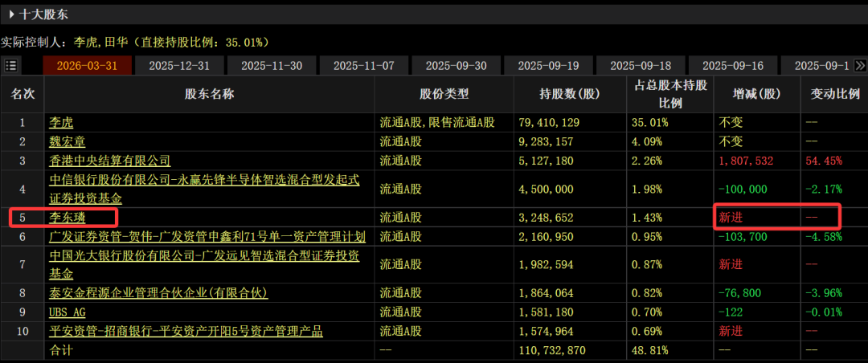Open UBS AG shareholder link

pos(67,312)
